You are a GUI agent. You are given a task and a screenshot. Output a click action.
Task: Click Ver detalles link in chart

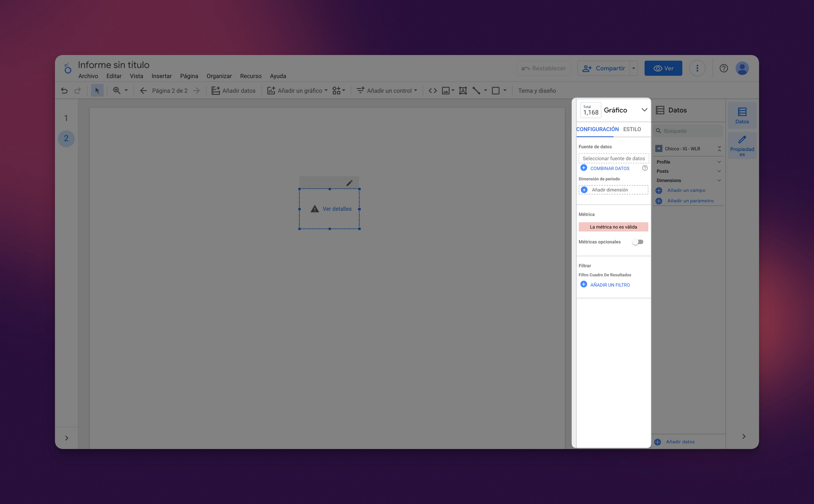coord(337,209)
